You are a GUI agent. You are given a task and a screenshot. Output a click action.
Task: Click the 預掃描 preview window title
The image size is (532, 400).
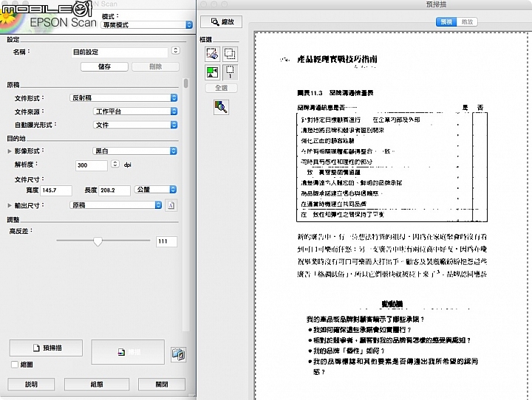436,4
